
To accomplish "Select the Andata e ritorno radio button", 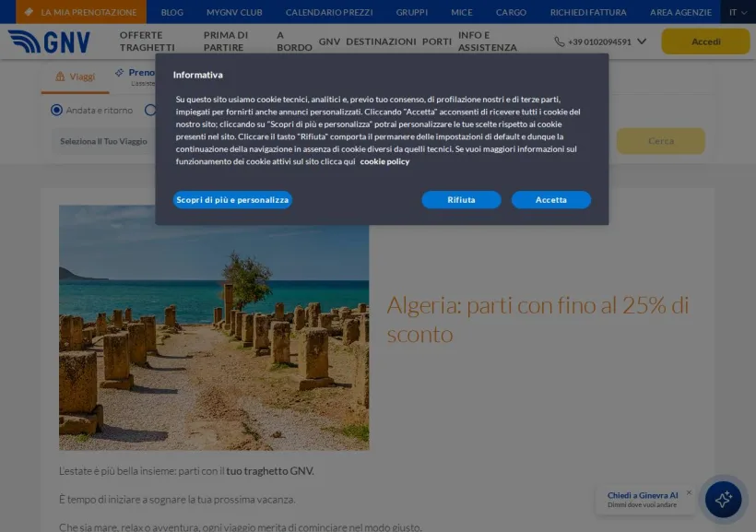I will [56, 110].
